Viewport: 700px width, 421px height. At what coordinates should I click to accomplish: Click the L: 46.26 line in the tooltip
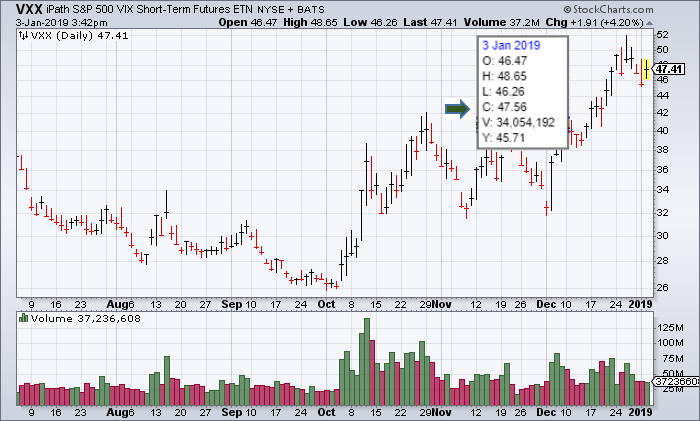coord(503,92)
